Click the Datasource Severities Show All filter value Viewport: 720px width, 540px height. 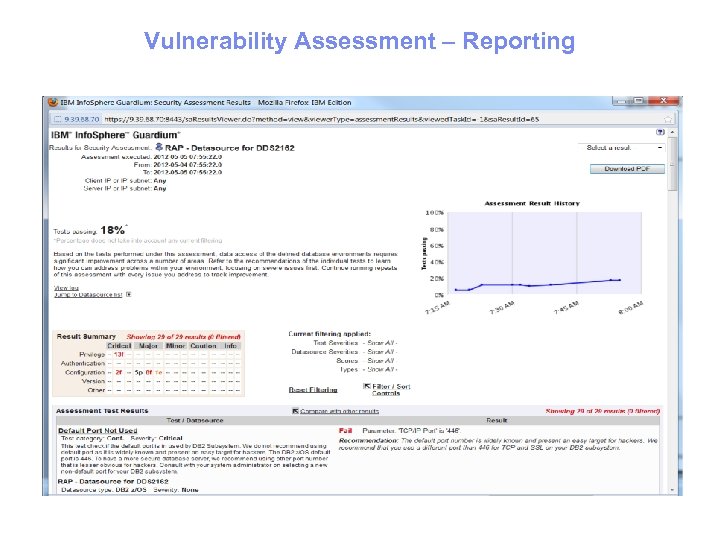381,352
